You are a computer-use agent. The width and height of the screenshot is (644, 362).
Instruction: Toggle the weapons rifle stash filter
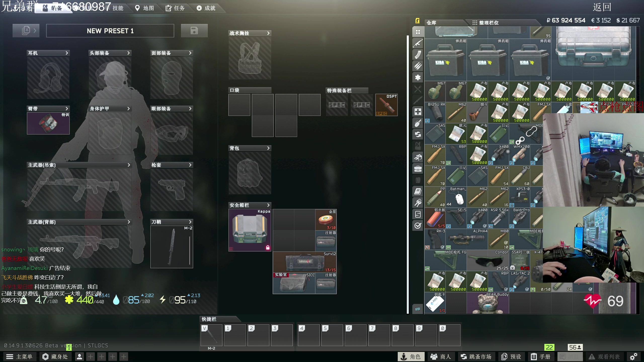coord(418,43)
